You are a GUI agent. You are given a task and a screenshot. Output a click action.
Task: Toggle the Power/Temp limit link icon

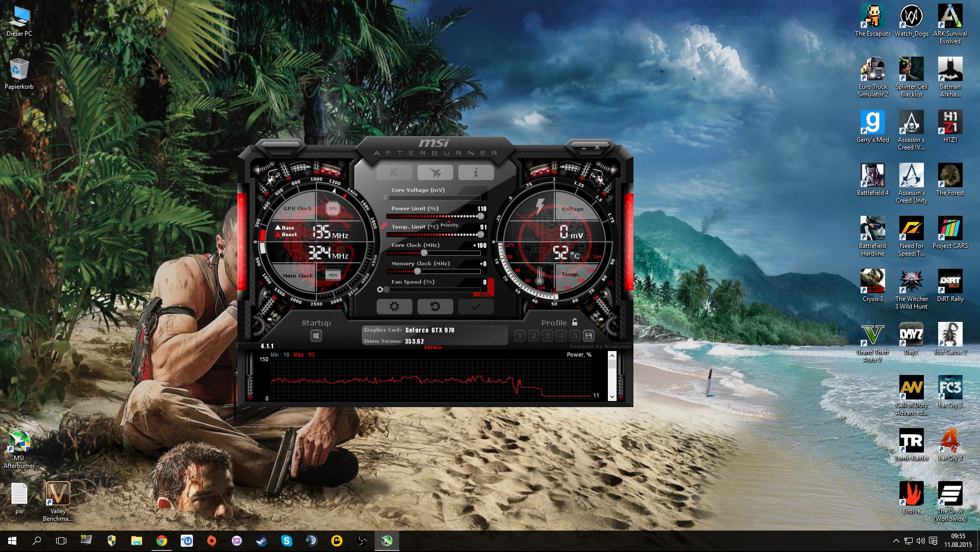coord(383,225)
